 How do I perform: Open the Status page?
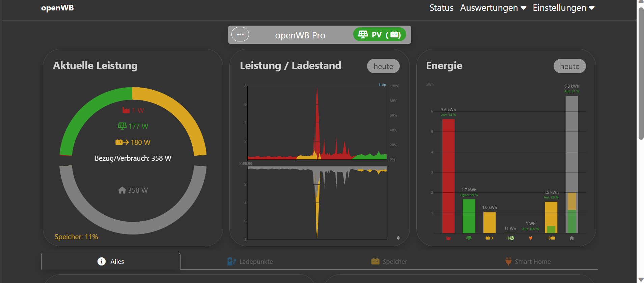click(441, 8)
